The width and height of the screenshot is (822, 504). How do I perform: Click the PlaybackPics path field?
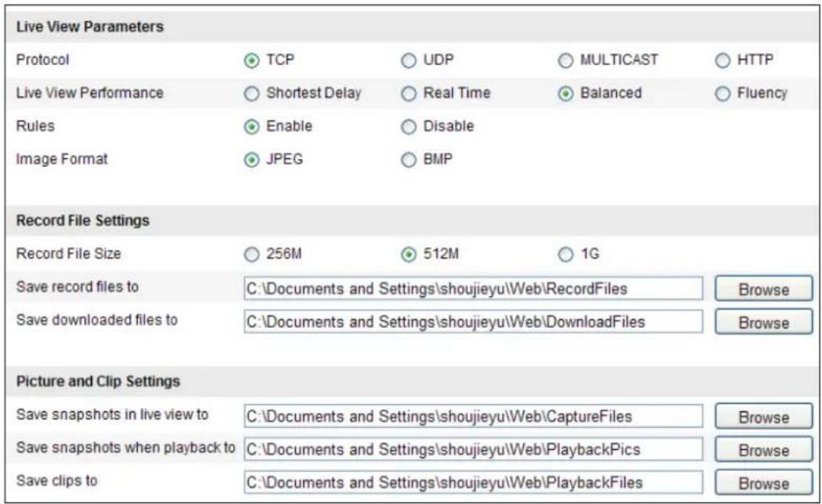click(x=474, y=449)
